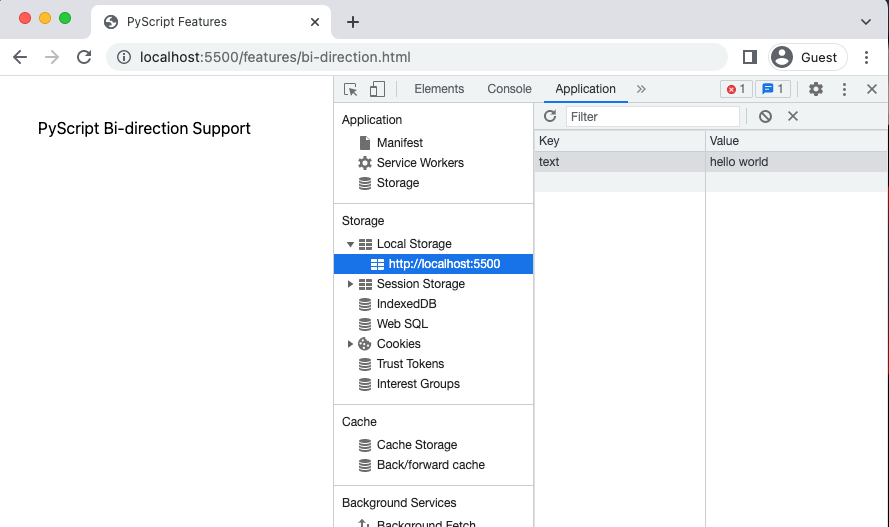
Task: Switch to the Console tab
Action: [509, 89]
